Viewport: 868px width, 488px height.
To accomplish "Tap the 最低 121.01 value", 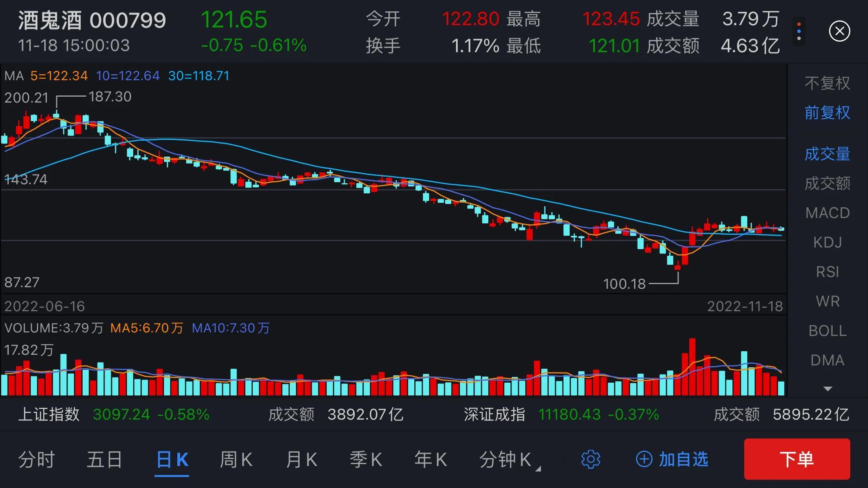I will click(614, 46).
